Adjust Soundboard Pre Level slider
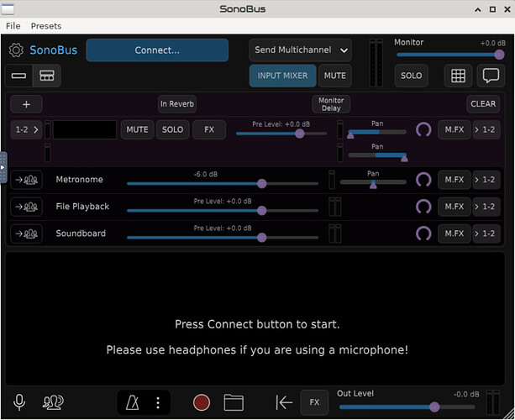The height and width of the screenshot is (420, 515). pyautogui.click(x=223, y=238)
